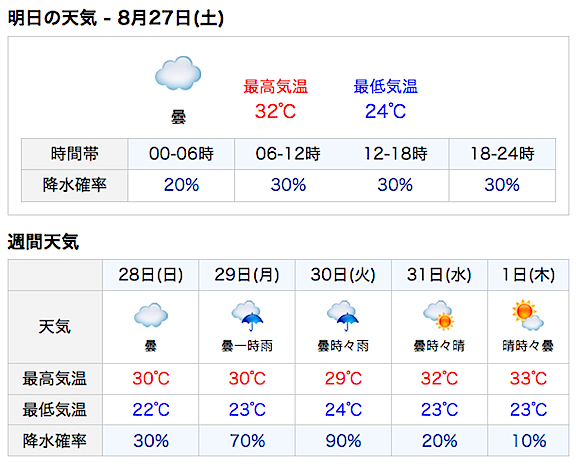
Task: Click the 33℃ high temperature for 1日
Action: tap(528, 378)
